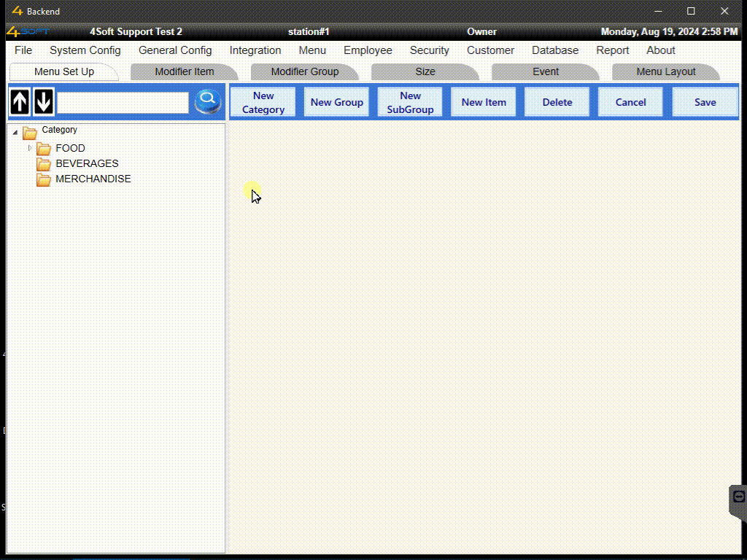This screenshot has width=747, height=560.
Task: Click the New Group button
Action: [337, 102]
